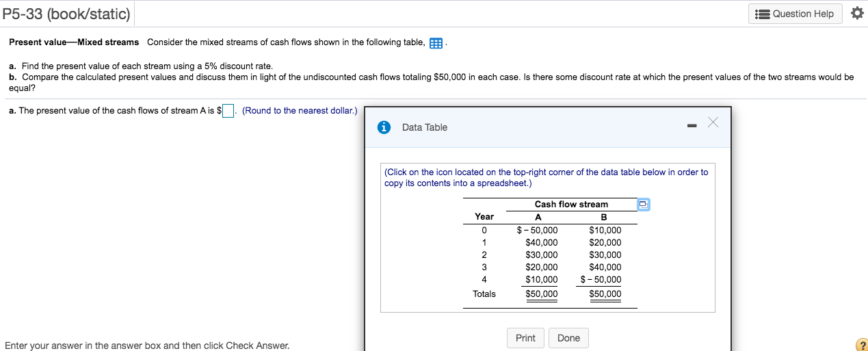Select the $20,000 cell in stream B
Image resolution: width=868 pixels, height=351 pixels.
coord(605,242)
